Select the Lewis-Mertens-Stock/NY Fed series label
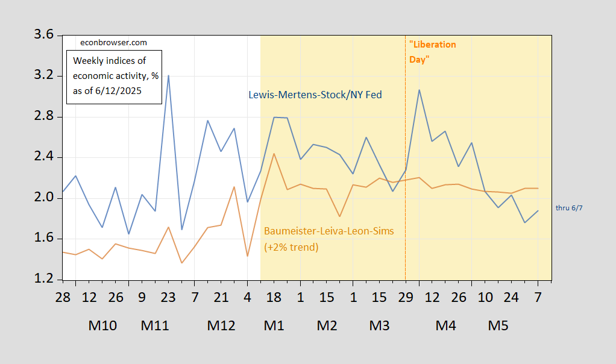 pyautogui.click(x=315, y=95)
